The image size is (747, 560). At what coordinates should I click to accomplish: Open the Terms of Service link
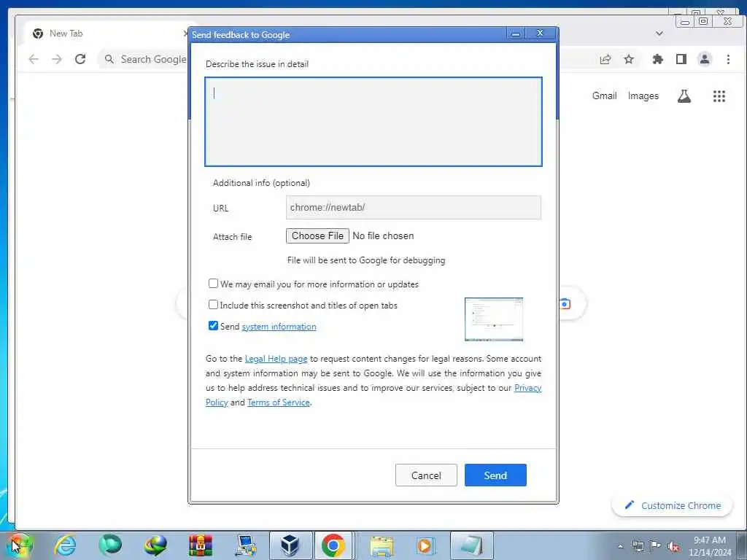pyautogui.click(x=278, y=402)
